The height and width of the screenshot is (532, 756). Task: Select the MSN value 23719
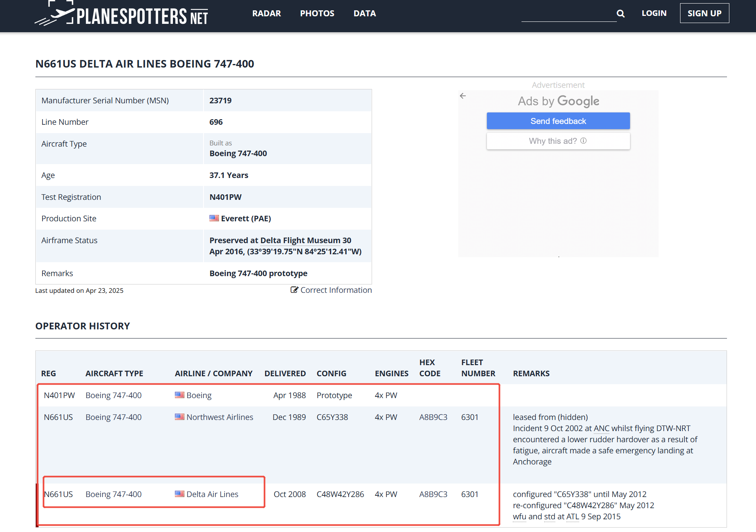coord(221,101)
